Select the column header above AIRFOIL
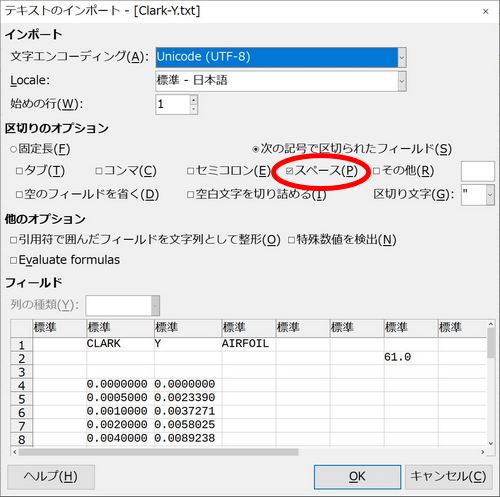 (x=249, y=328)
